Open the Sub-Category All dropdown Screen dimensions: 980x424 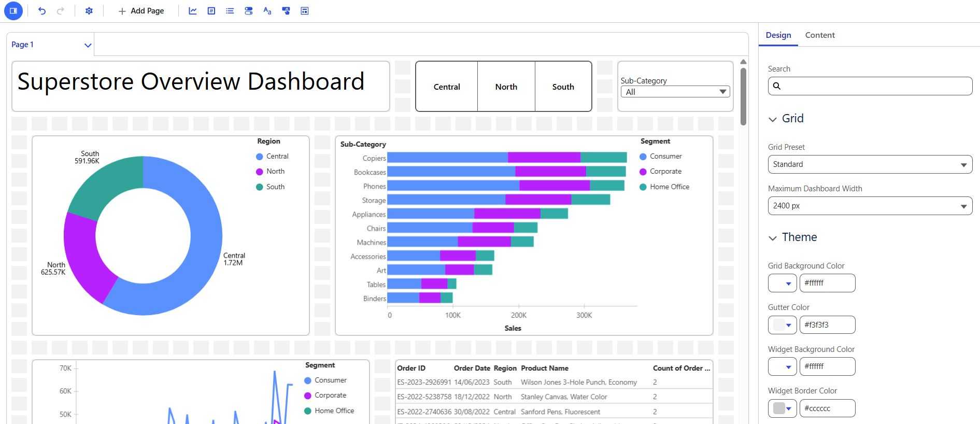tap(675, 92)
